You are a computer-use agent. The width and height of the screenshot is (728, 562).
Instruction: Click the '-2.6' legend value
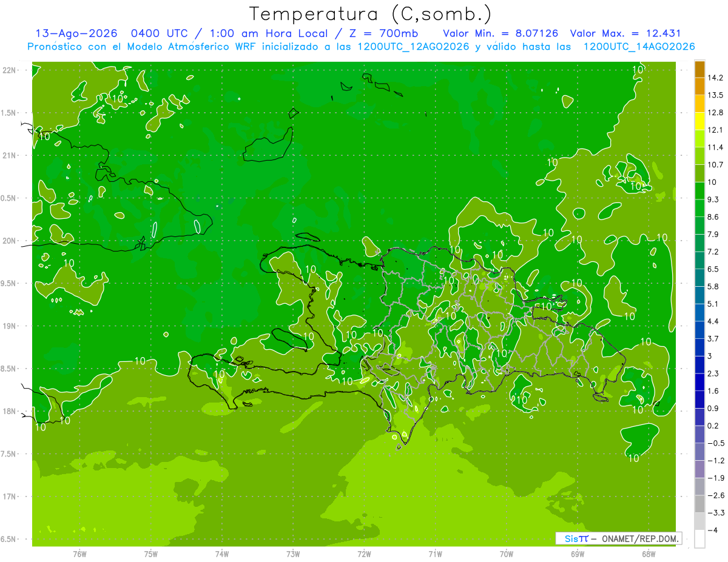(715, 495)
